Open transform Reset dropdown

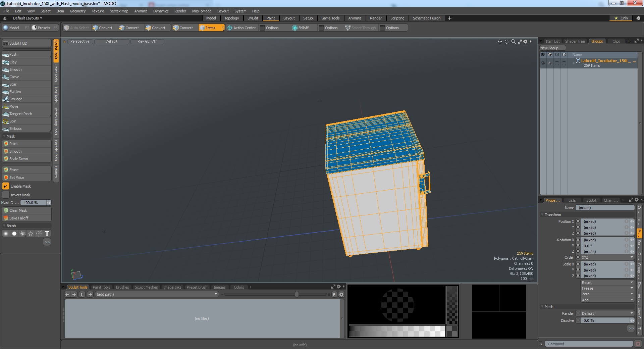tap(607, 283)
